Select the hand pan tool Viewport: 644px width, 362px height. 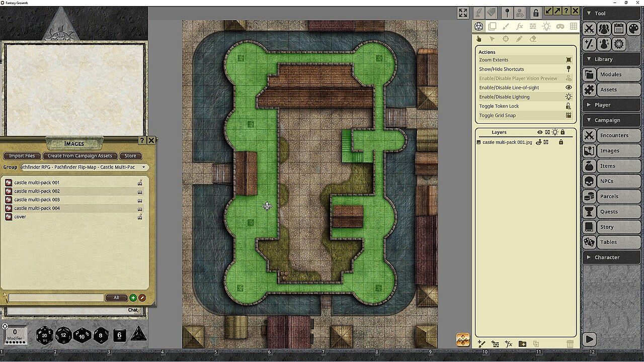[479, 39]
